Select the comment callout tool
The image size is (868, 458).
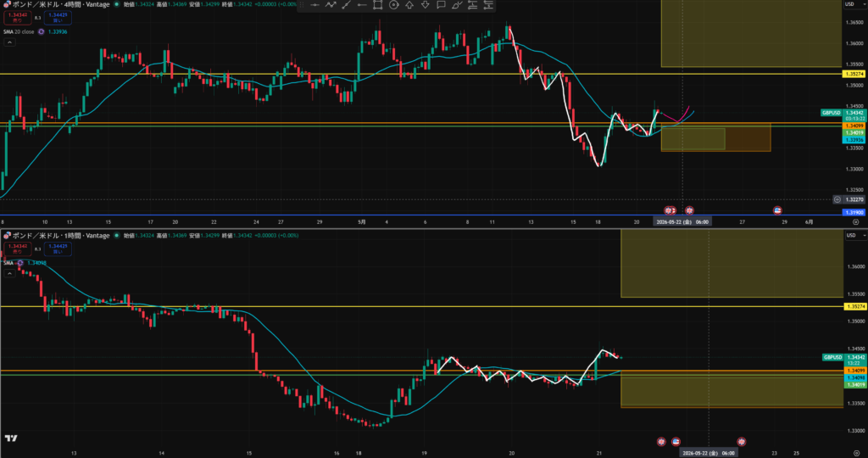click(441, 5)
